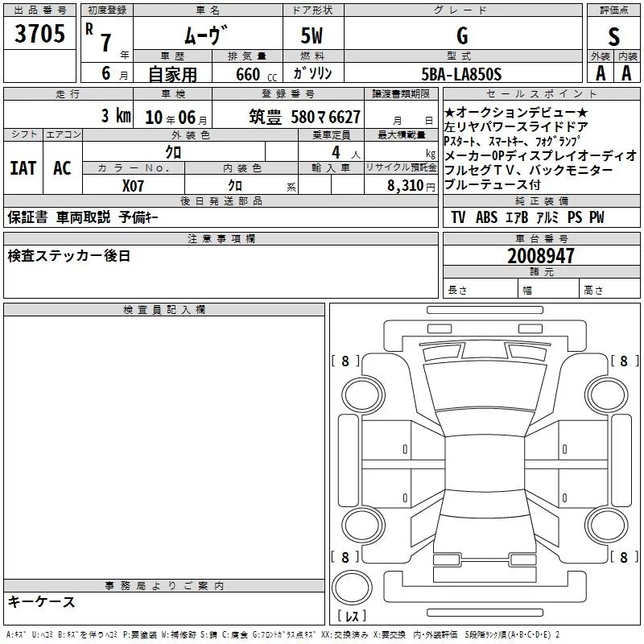Click the recycle deposit 8,310円
The width and height of the screenshot is (644, 644).
click(x=411, y=186)
